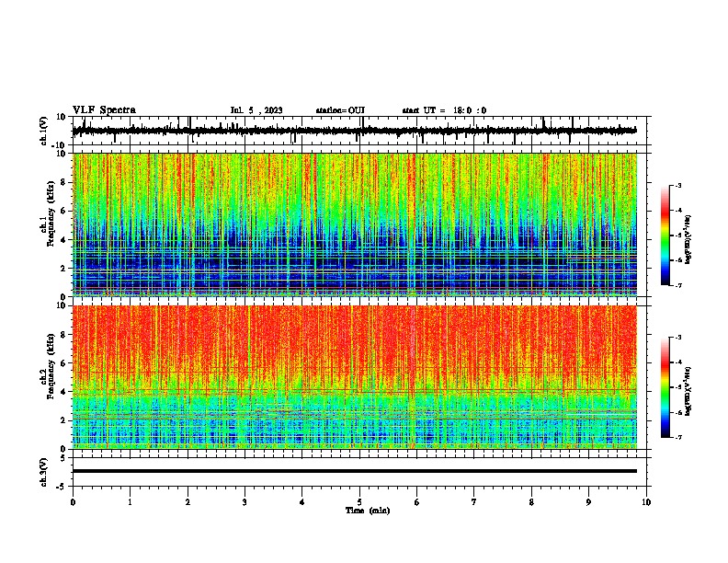Click the ch.1 voltage waveform trace
This screenshot has width=728, height=563.
coord(355,131)
